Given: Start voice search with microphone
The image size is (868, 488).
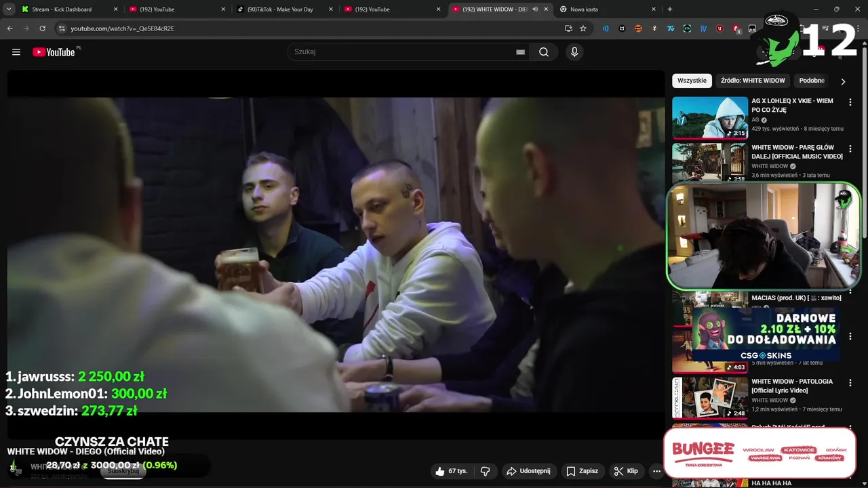Looking at the screenshot, I should (574, 52).
